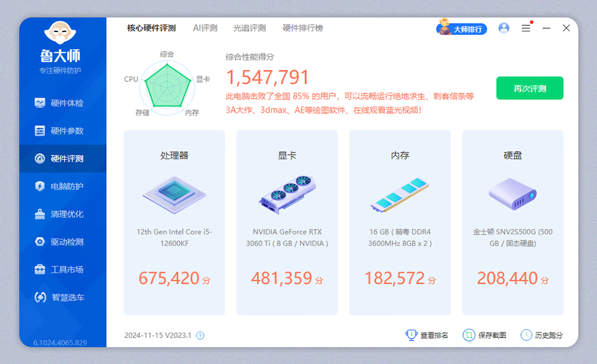Click the 保存截图 crop icon
The image size is (597, 364).
[469, 335]
